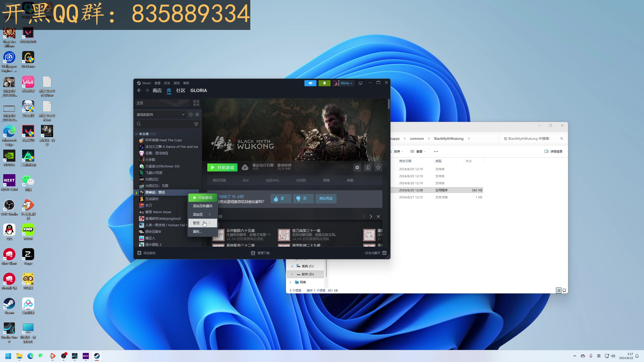Click the library search magnifier

(x=139, y=124)
